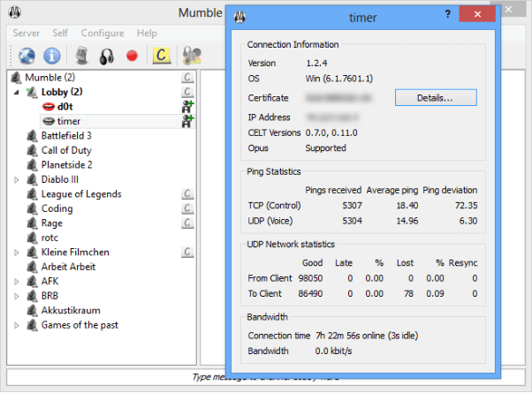The height and width of the screenshot is (393, 532).
Task: Click the Opus Supported text
Action: 326,148
